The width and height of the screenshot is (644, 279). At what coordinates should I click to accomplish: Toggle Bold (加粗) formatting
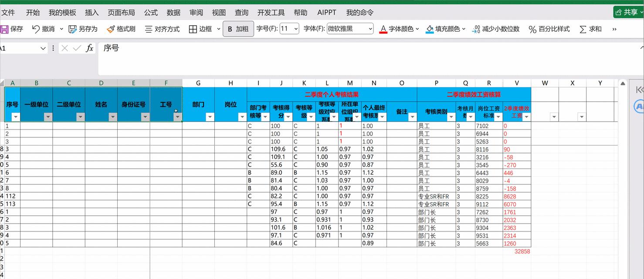click(238, 29)
